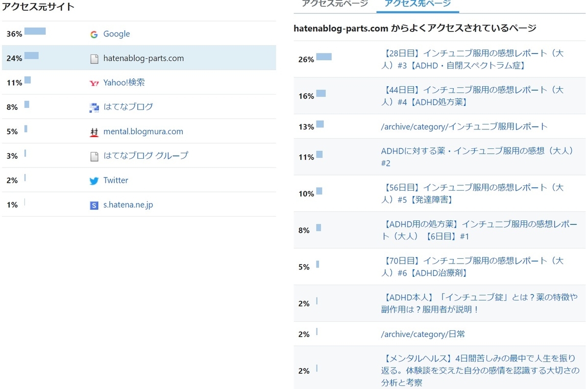Click the Hatena Blog favicon icon
This screenshot has height=389, width=588.
(94, 108)
